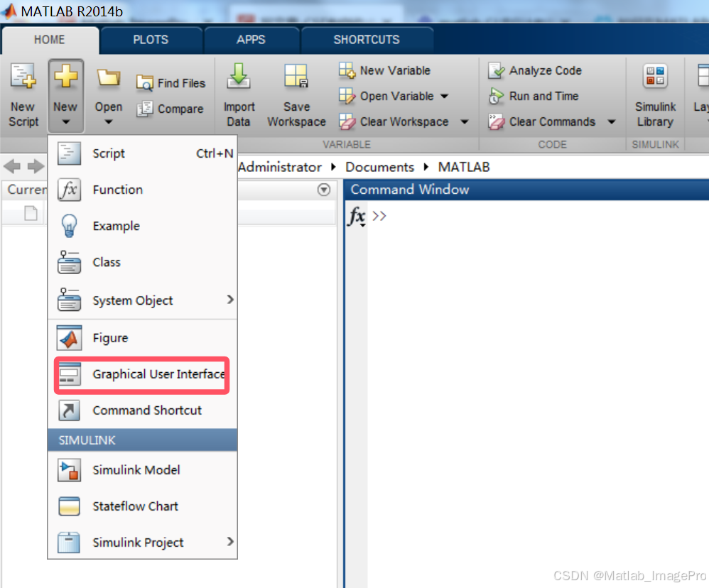Click the forward navigation arrow
The height and width of the screenshot is (588, 709).
(36, 166)
